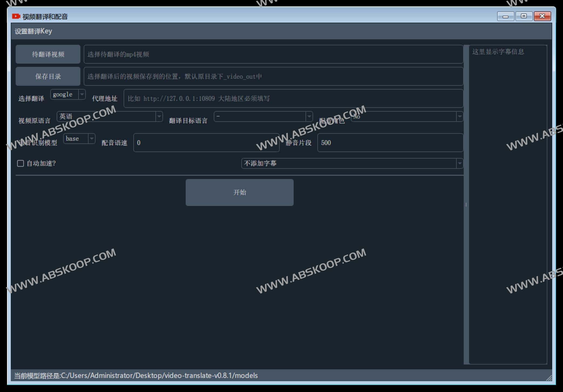Image resolution: width=563 pixels, height=392 pixels.
Task: Open the base speech model dropdown
Action: click(79, 139)
